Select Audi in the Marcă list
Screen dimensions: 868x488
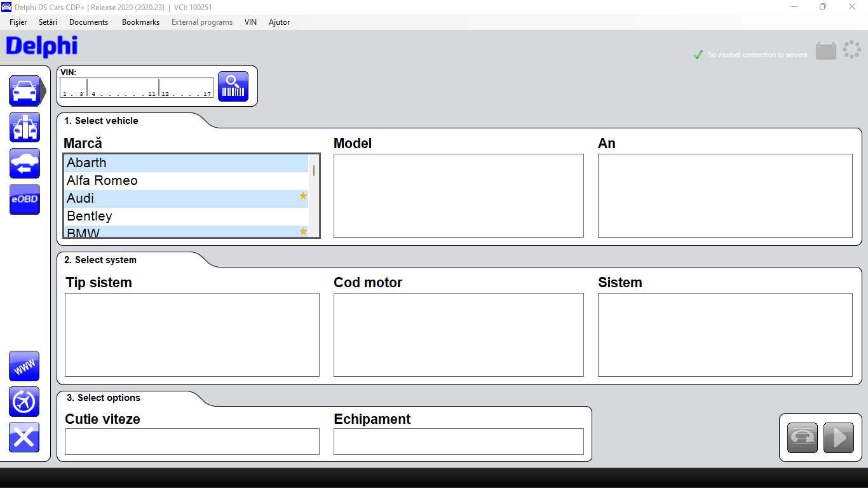pos(186,199)
